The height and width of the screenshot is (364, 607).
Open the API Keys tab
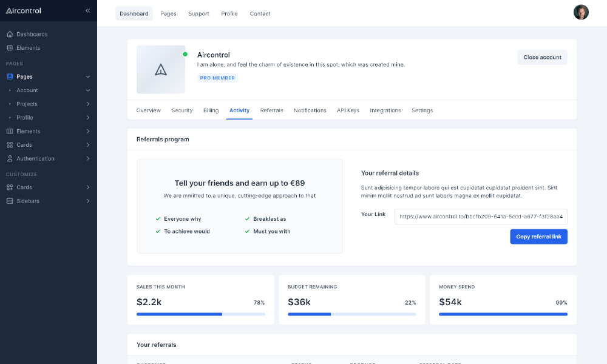(x=348, y=110)
